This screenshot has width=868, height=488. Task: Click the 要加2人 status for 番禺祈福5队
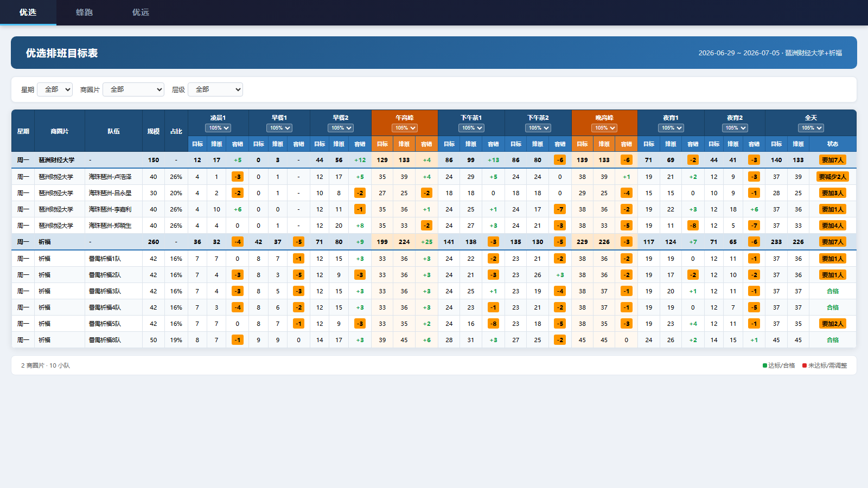coord(833,324)
